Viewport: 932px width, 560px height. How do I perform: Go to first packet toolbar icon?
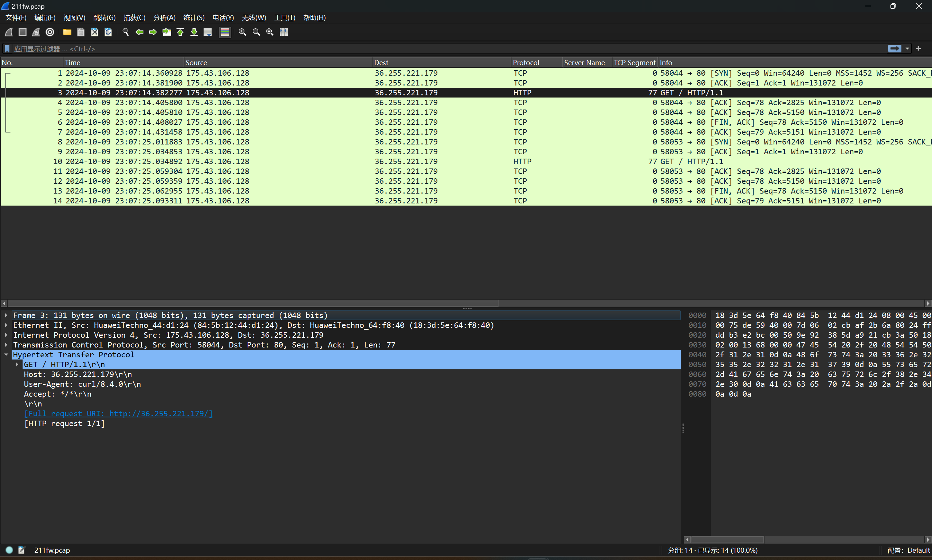[x=181, y=32]
